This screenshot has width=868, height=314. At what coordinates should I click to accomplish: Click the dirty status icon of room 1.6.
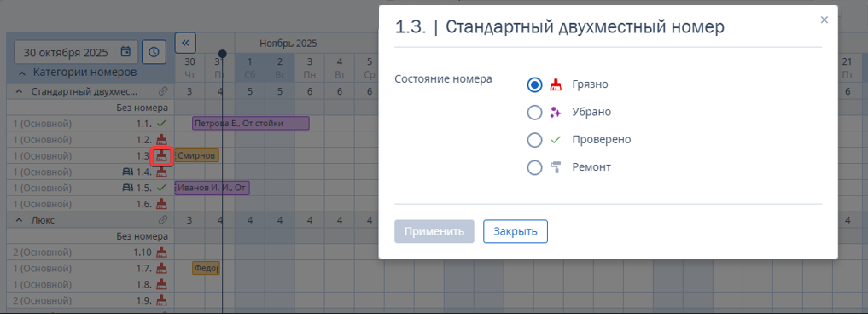pos(161,204)
